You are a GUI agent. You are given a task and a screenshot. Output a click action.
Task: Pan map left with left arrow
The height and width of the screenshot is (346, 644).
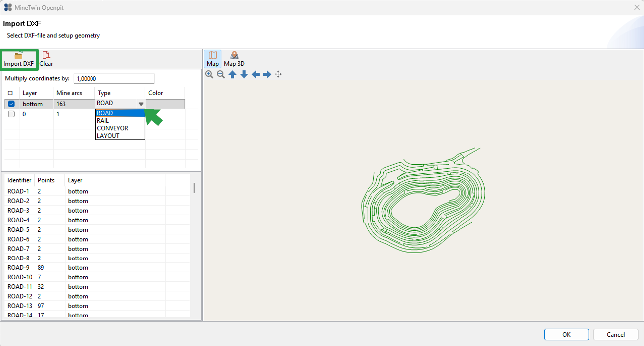[256, 74]
